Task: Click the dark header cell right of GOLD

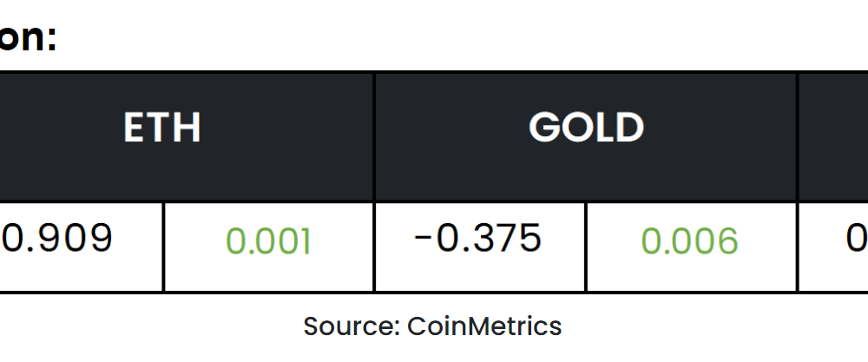Action: click(833, 136)
